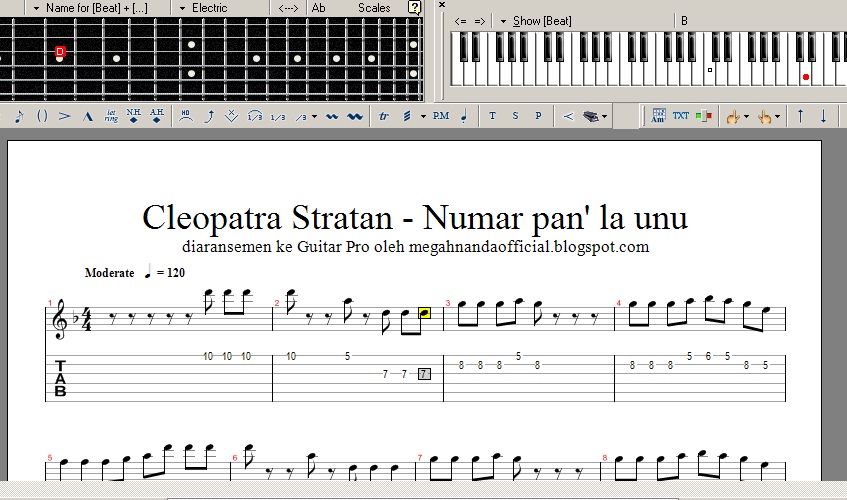The image size is (847, 500).
Task: Open the Show [Beat] dropdown
Action: pos(503,22)
